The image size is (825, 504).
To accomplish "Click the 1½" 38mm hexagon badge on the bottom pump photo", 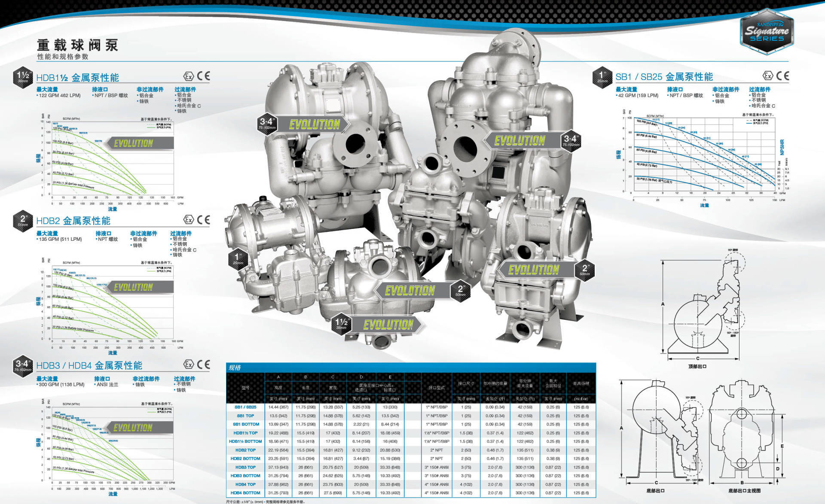I will tap(341, 324).
